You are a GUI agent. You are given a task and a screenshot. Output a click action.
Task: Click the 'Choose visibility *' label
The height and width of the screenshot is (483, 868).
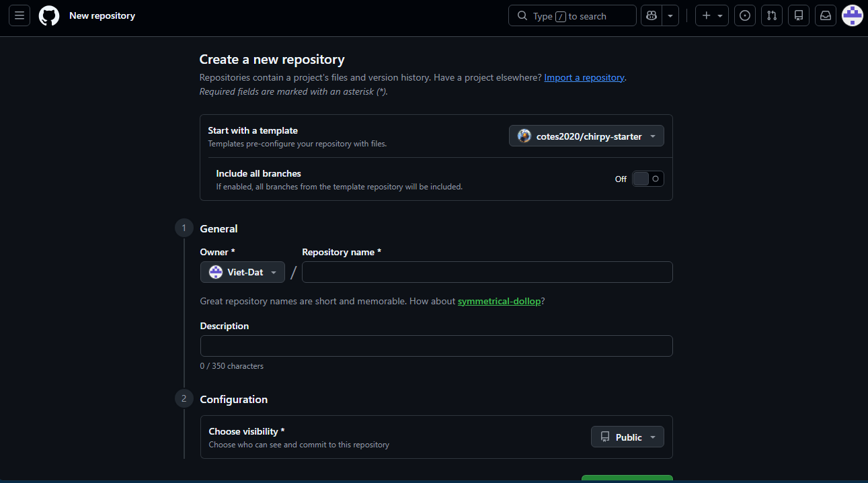[247, 431]
